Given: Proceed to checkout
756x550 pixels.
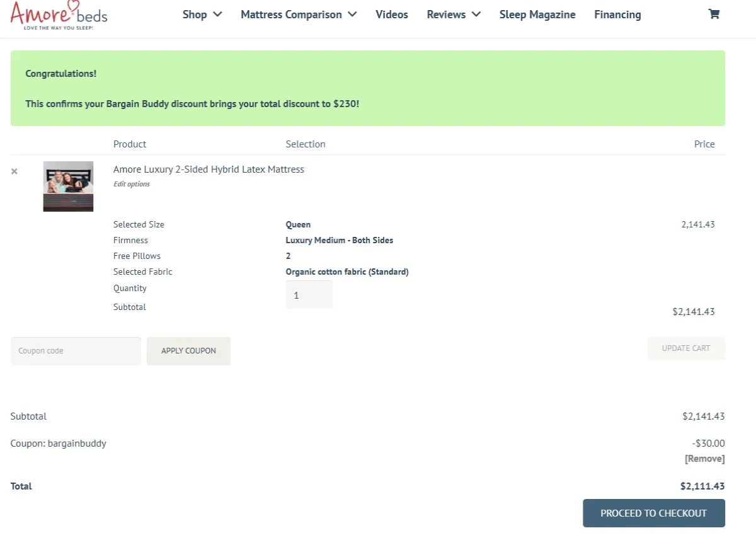Looking at the screenshot, I should tap(653, 513).
